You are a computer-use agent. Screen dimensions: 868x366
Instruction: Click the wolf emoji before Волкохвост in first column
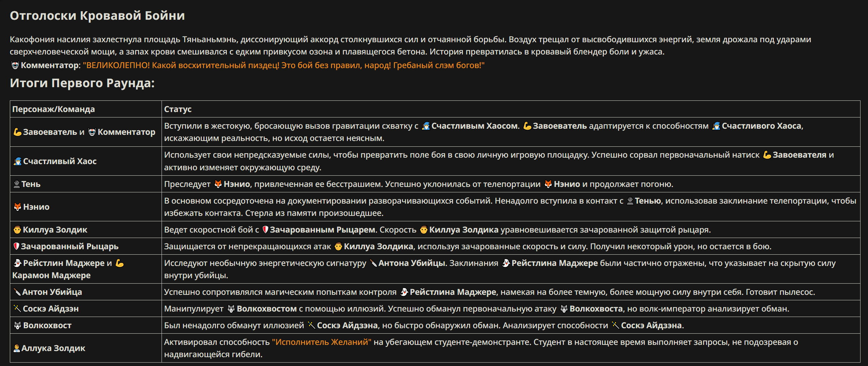17,325
